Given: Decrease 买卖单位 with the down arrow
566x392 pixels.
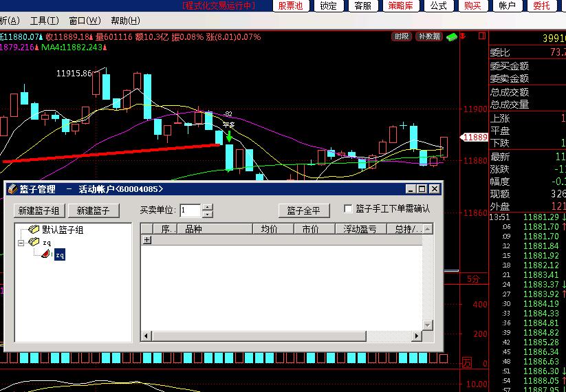Looking at the screenshot, I should pyautogui.click(x=207, y=214).
